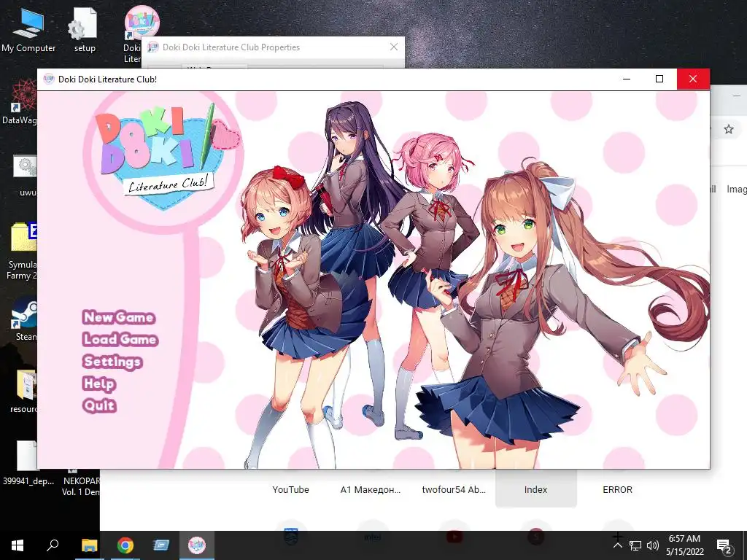Start a New Game in the menu

119,317
